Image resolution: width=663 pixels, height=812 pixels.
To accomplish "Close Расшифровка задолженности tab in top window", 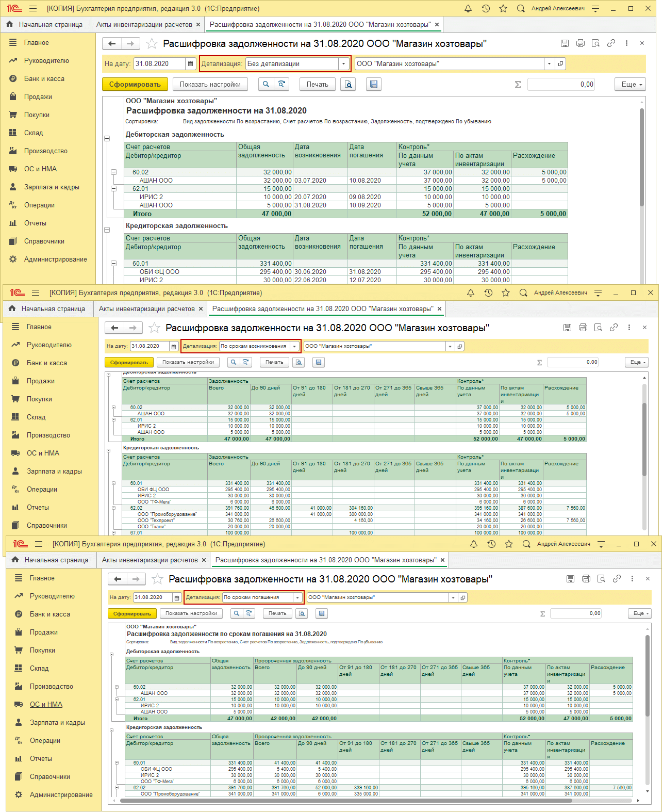I will click(437, 25).
